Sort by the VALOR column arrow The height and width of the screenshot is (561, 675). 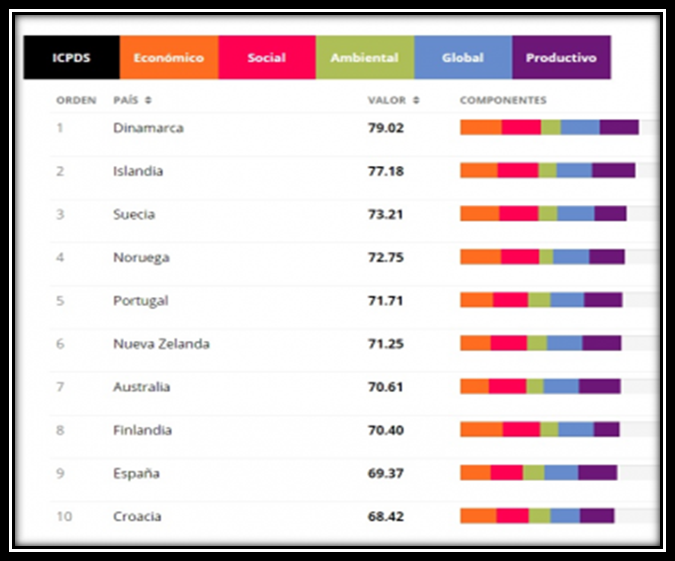[x=416, y=101]
